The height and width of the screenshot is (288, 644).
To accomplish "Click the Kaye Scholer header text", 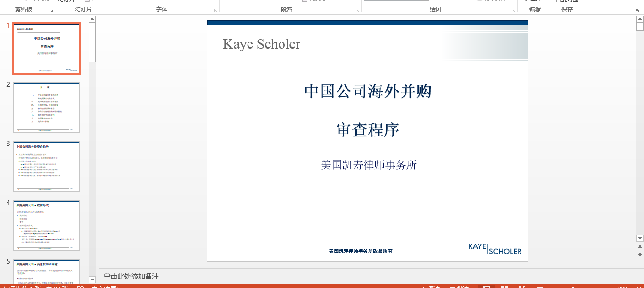I will tap(262, 44).
